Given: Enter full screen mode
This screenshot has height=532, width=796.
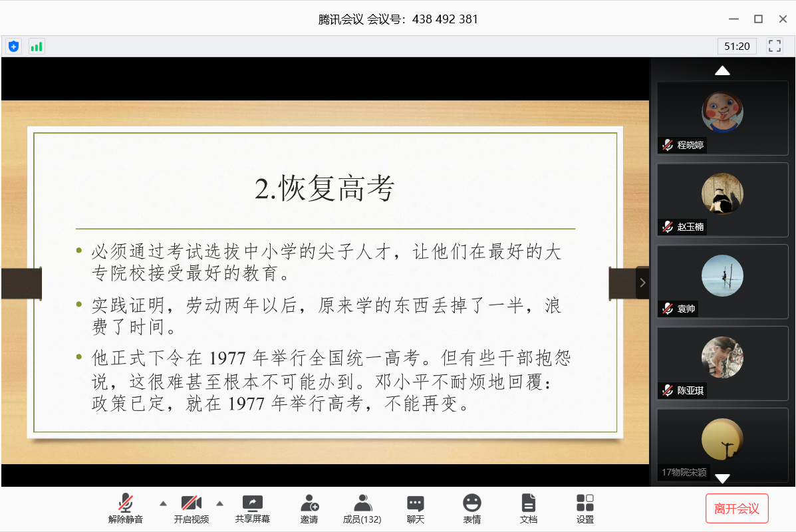Looking at the screenshot, I should [774, 46].
